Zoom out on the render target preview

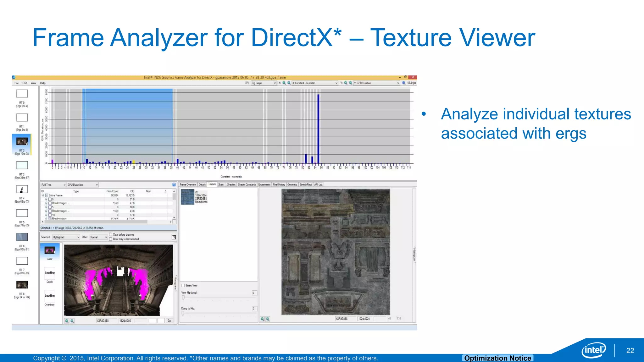tap(72, 321)
